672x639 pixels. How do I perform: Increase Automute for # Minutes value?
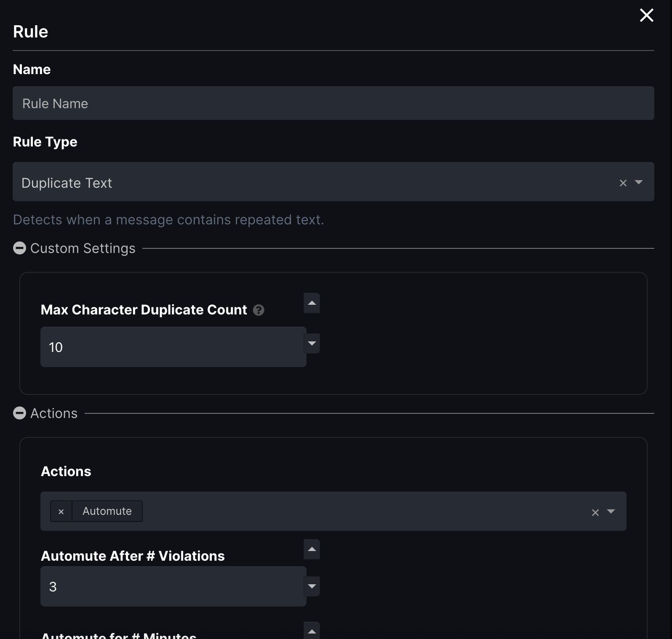click(312, 631)
